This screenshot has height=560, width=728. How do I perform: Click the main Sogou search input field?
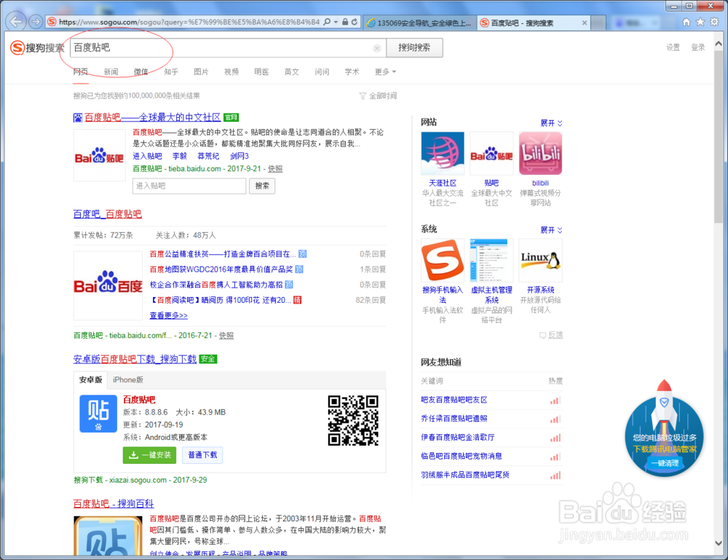(x=227, y=47)
